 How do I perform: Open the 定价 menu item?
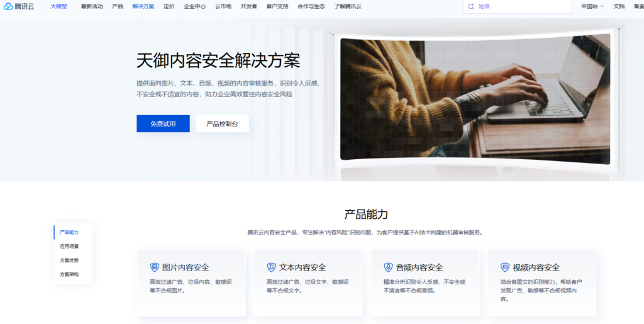[x=169, y=6]
